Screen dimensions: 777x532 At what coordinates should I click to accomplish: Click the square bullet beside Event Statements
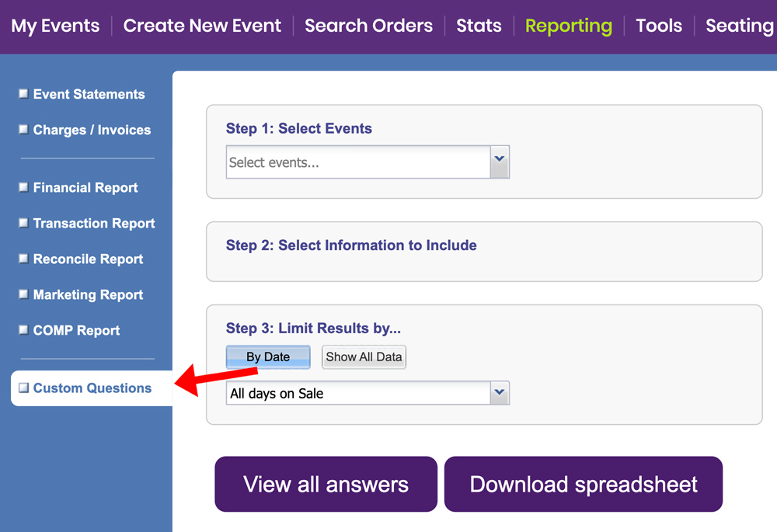point(23,94)
